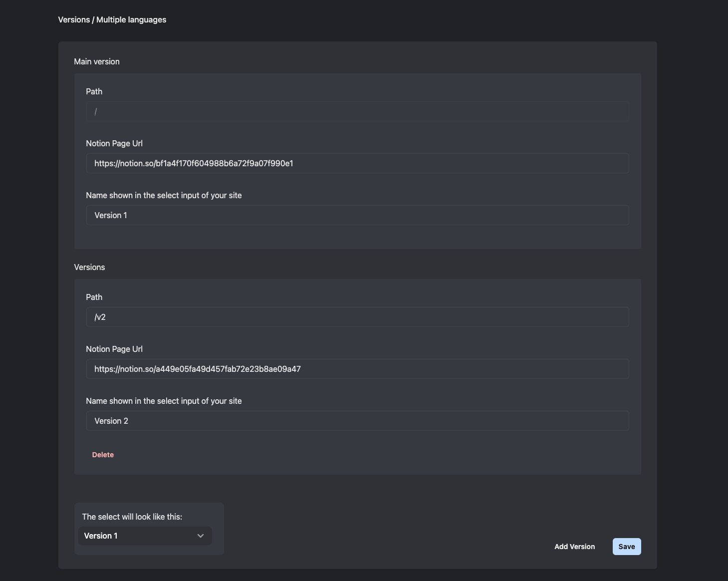This screenshot has width=728, height=581.
Task: Click the disabled Main version Path field
Action: 357,111
